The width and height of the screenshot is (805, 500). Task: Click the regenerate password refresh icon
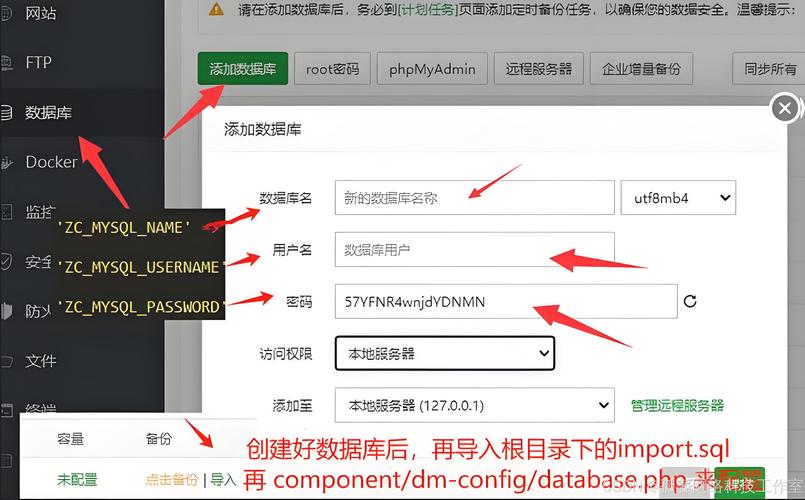click(x=689, y=301)
